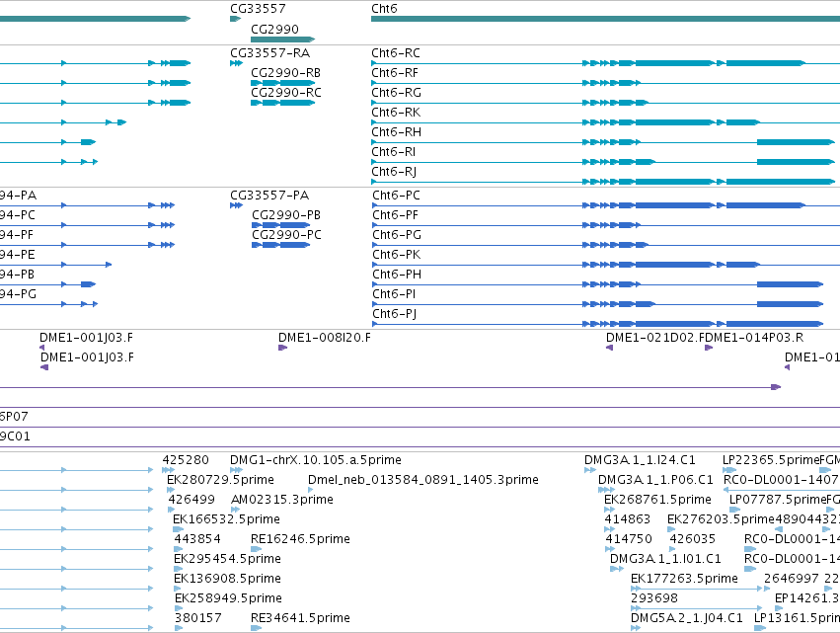The width and height of the screenshot is (840, 633).
Task: Choose the Cht6-RK transcript label
Action: coord(396,113)
